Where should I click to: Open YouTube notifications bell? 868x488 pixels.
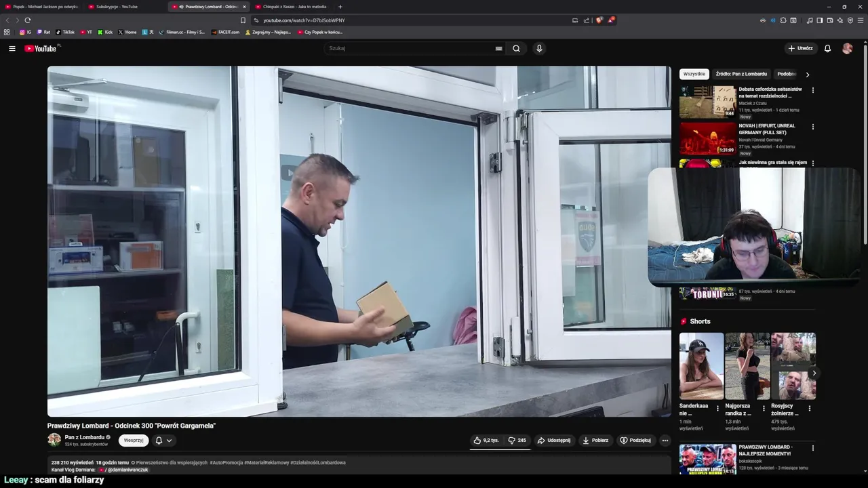827,48
